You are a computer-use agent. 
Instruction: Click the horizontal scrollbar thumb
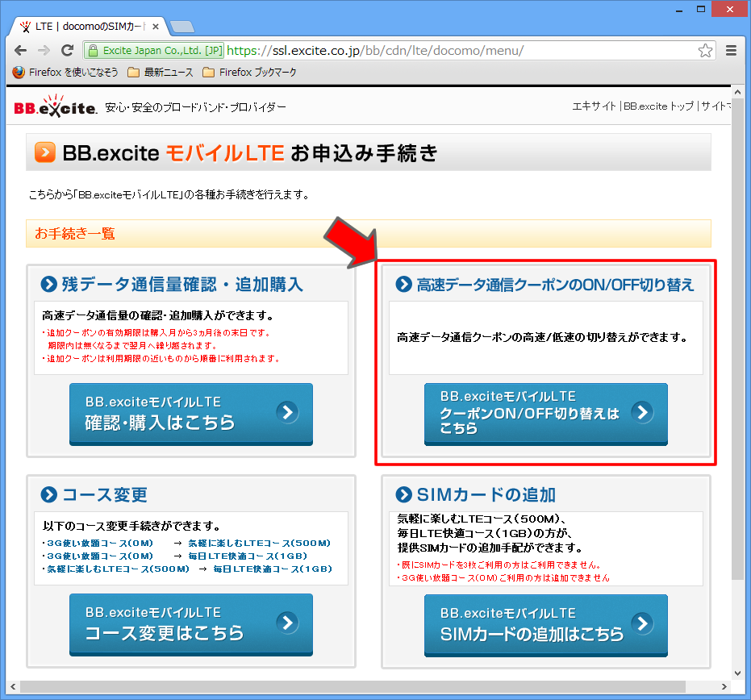pyautogui.click(x=353, y=686)
